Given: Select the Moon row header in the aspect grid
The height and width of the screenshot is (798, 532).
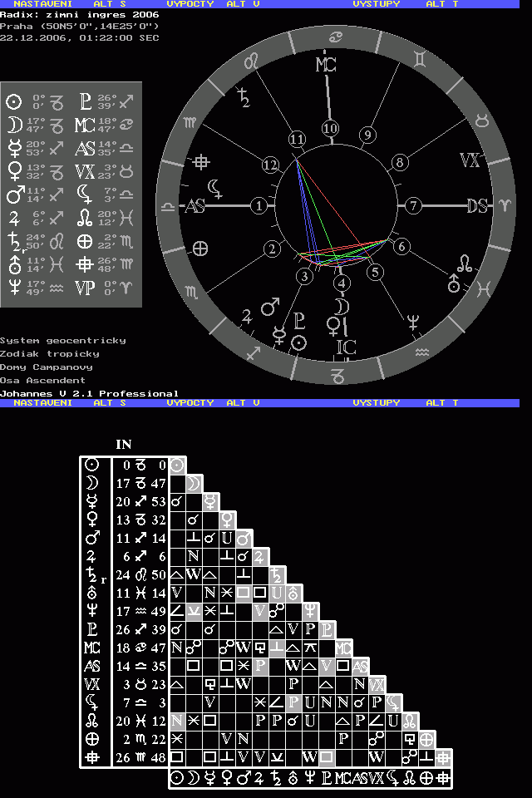Looking at the screenshot, I should click(x=92, y=483).
